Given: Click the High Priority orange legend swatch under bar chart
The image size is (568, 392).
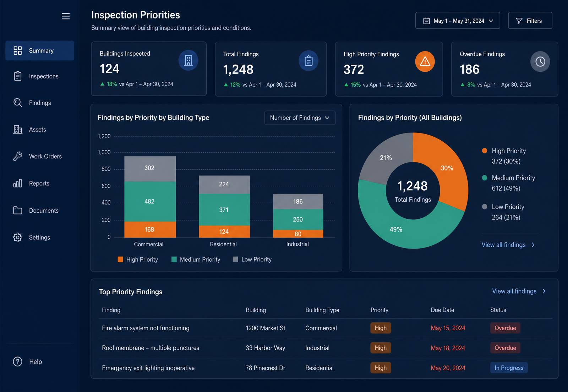Looking at the screenshot, I should click(x=120, y=260).
